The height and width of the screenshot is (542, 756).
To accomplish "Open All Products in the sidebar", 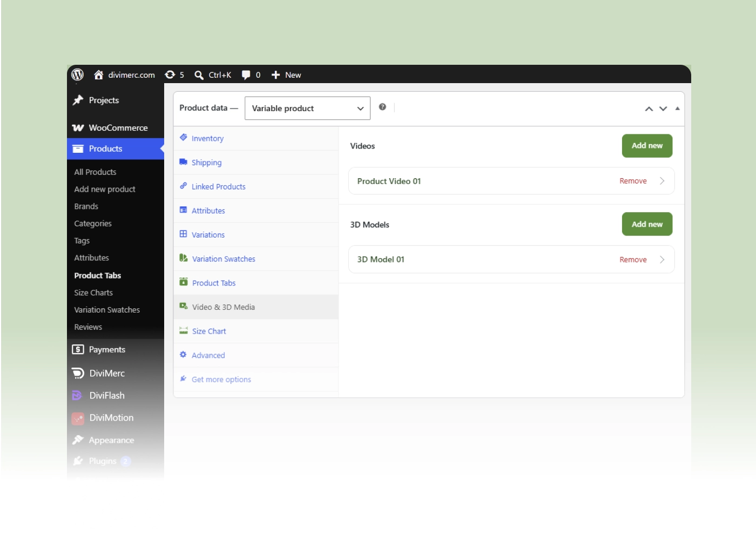I will pos(95,172).
